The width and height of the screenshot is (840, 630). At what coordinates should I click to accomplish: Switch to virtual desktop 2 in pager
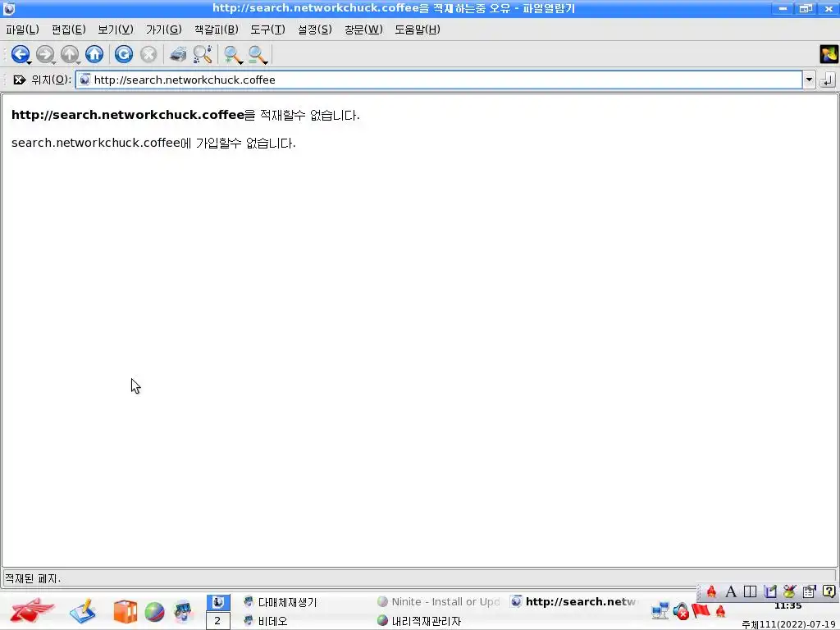click(218, 621)
